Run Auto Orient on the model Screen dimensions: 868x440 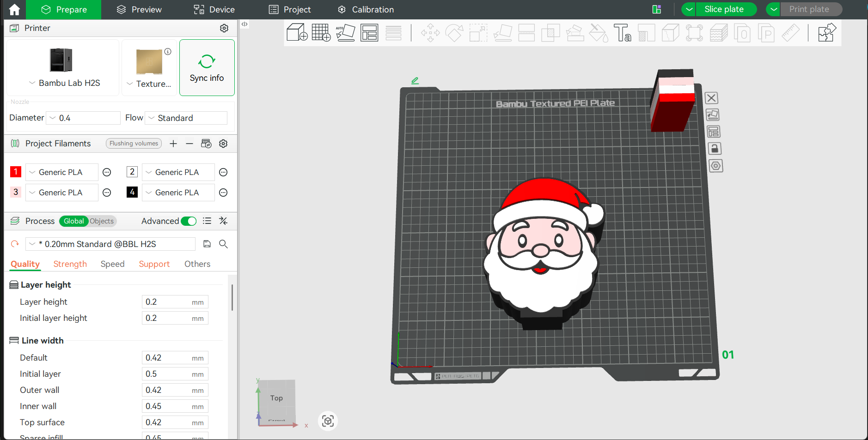click(x=345, y=32)
